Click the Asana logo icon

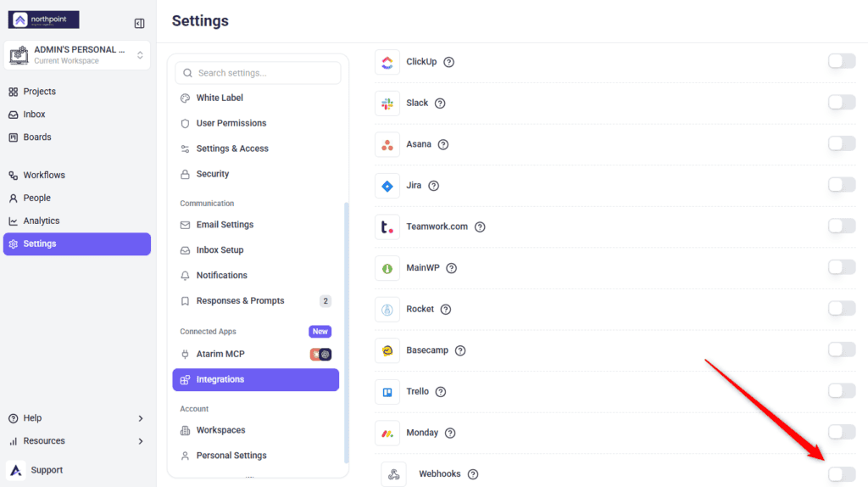click(387, 144)
